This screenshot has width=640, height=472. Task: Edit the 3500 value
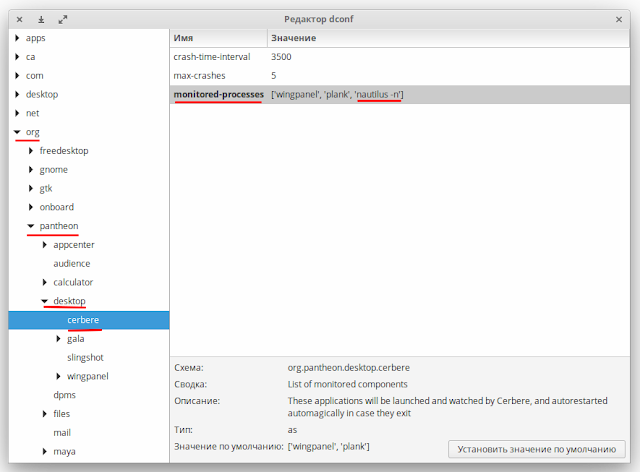pos(281,57)
